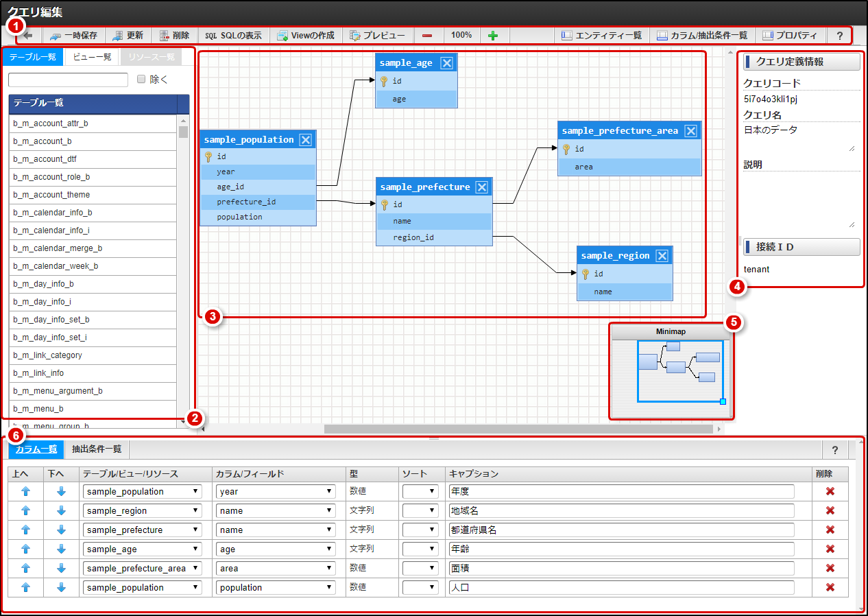
Task: Move sample_region row up with arrow
Action: pos(26,510)
